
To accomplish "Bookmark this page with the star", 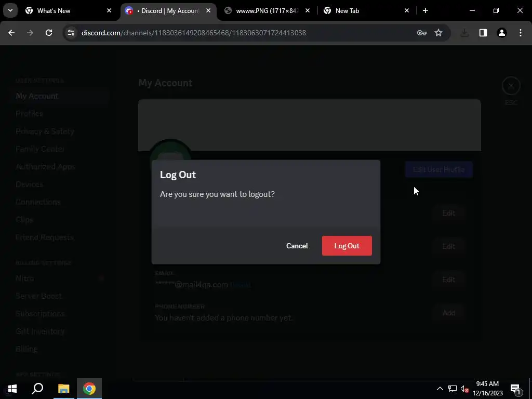I will 438,33.
